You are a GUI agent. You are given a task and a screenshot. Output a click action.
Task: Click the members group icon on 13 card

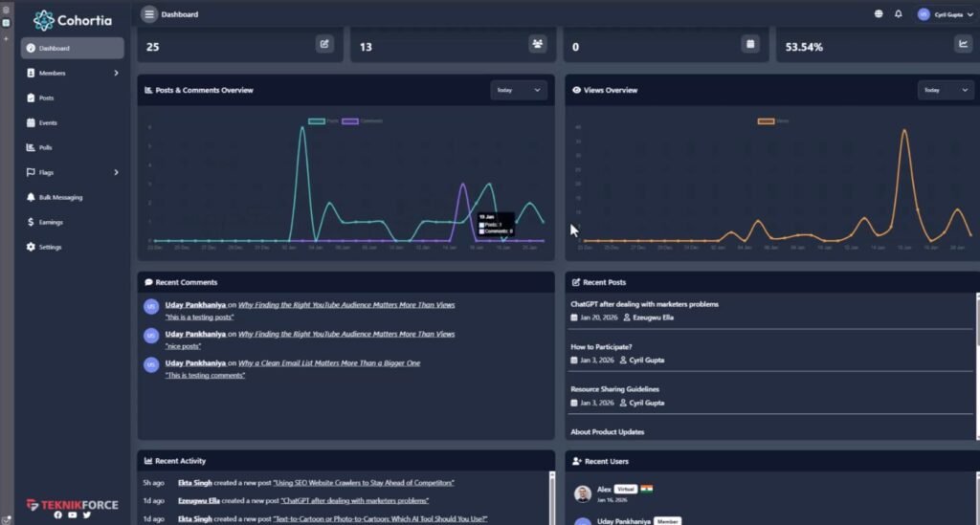[537, 44]
